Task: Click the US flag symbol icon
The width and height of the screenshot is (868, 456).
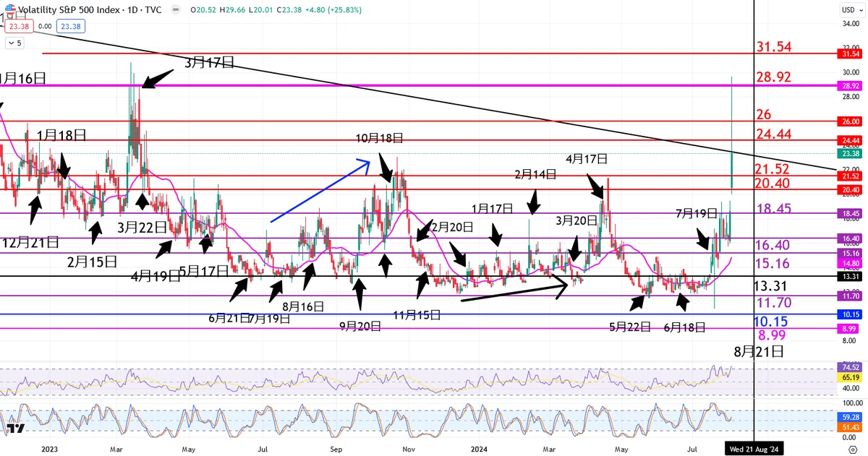Action: pyautogui.click(x=9, y=9)
